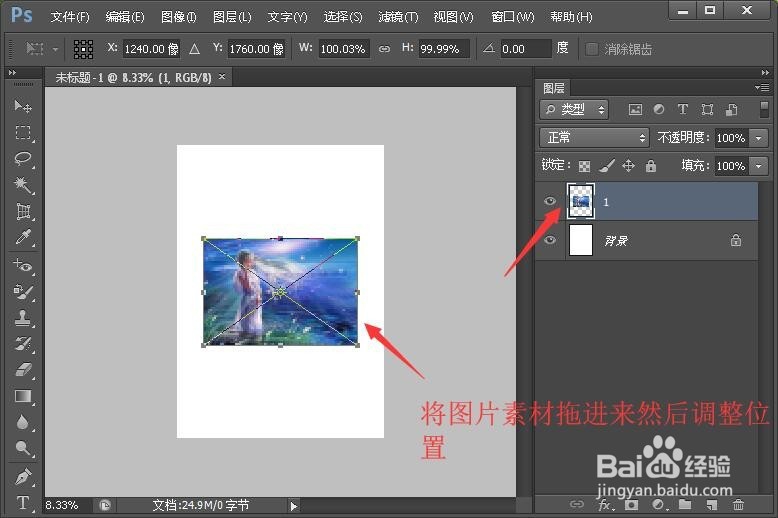778x518 pixels.
Task: Toggle lock all padlock icon
Action: coord(651,166)
